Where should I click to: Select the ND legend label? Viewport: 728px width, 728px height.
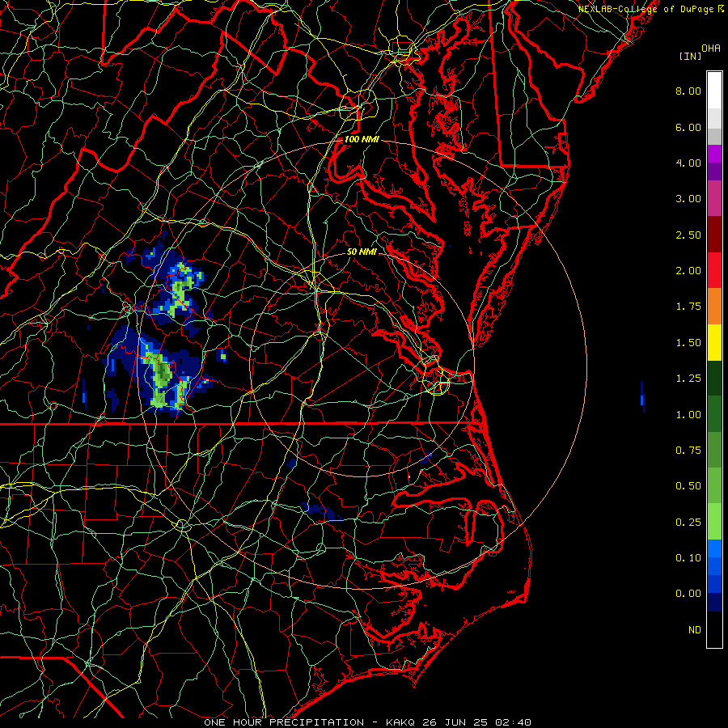point(695,630)
